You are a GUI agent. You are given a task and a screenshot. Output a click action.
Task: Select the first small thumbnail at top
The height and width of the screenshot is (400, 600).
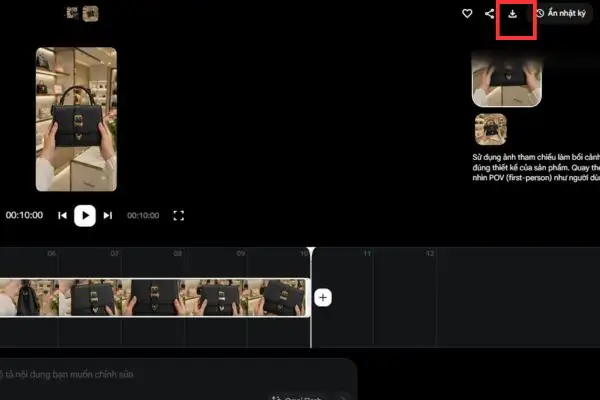pyautogui.click(x=72, y=13)
